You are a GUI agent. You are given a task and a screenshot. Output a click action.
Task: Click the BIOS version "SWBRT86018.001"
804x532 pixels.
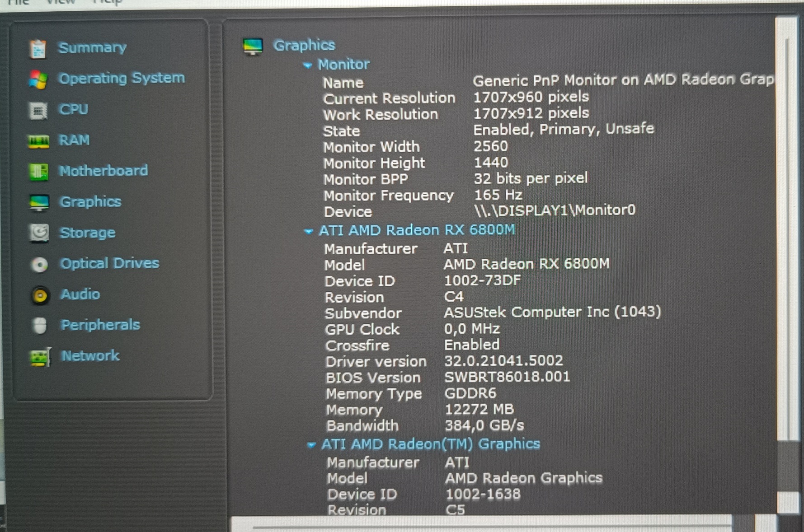point(508,377)
